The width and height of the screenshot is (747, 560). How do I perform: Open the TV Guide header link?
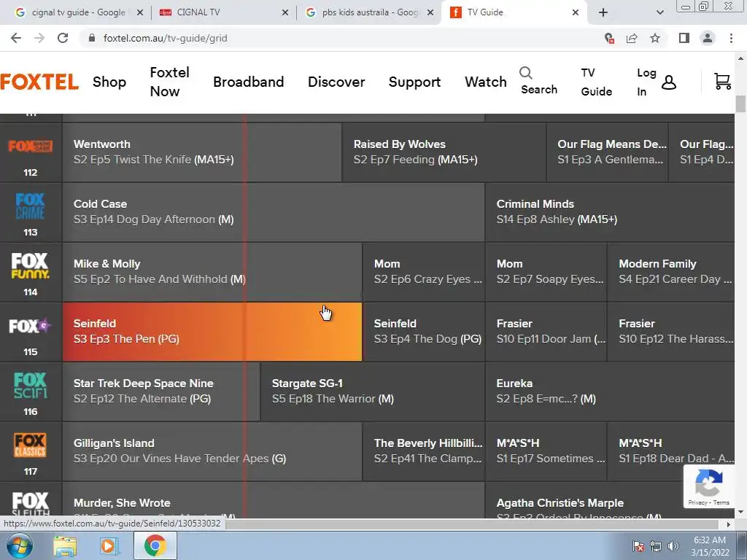596,82
